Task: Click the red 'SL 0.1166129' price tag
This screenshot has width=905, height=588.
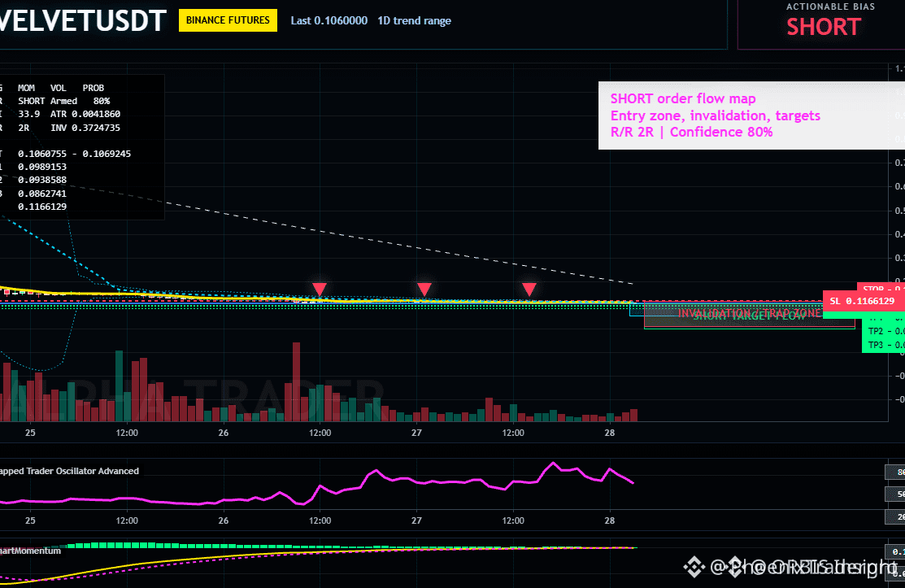Action: pos(862,301)
